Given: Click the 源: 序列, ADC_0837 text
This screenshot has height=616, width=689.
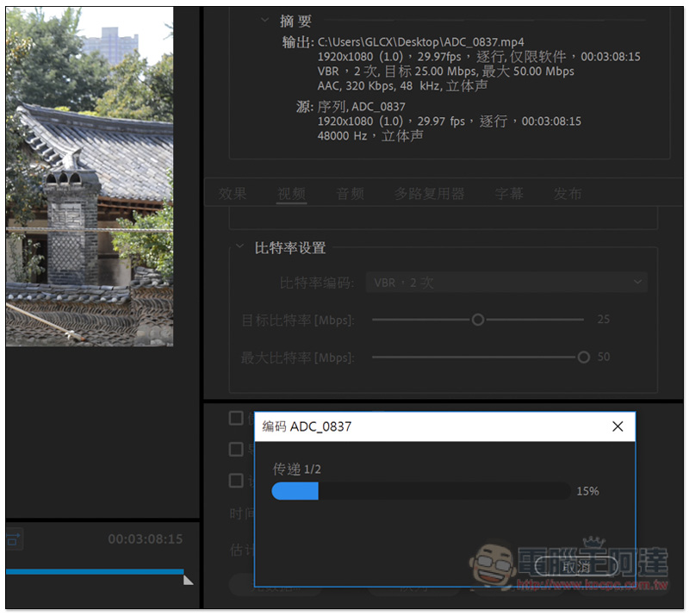Looking at the screenshot, I should (351, 107).
